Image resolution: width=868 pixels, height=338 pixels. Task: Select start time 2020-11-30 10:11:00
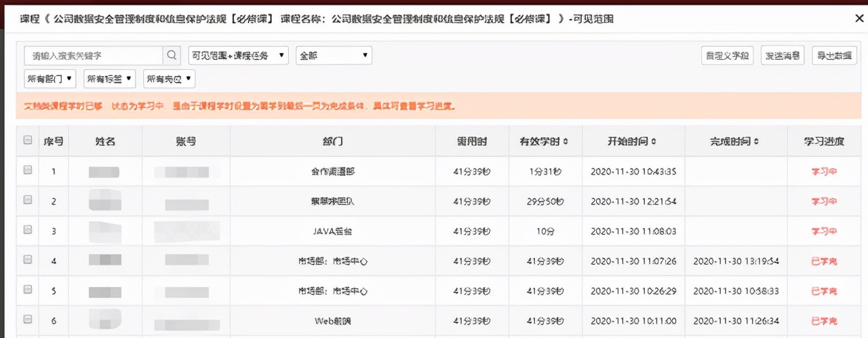tap(633, 321)
